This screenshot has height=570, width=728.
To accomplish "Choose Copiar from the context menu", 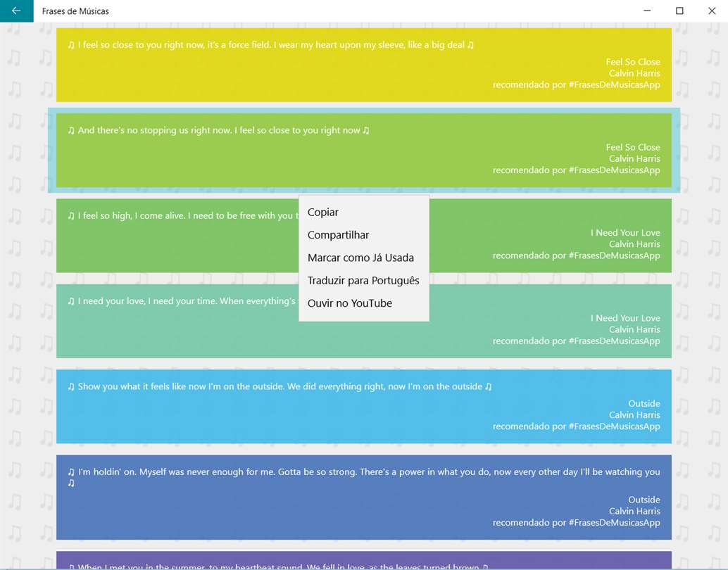I will (x=363, y=212).
